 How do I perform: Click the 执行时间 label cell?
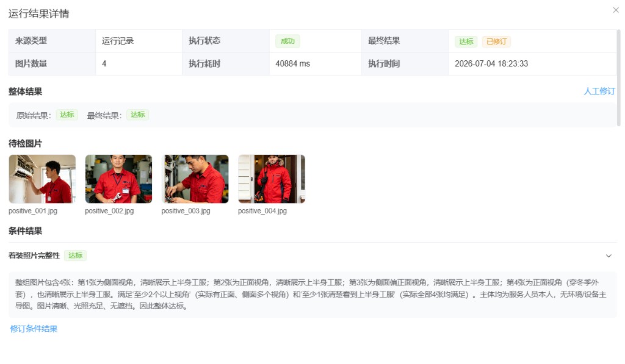pyautogui.click(x=405, y=64)
